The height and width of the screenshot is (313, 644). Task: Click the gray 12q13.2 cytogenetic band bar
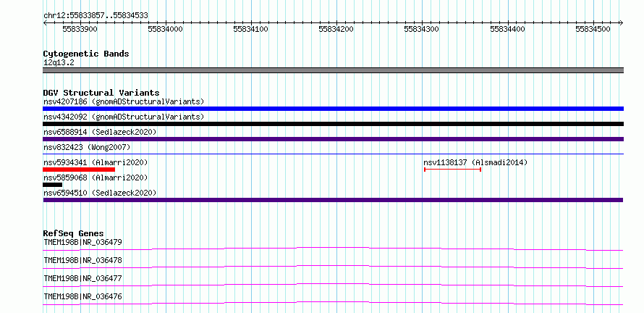(333, 70)
